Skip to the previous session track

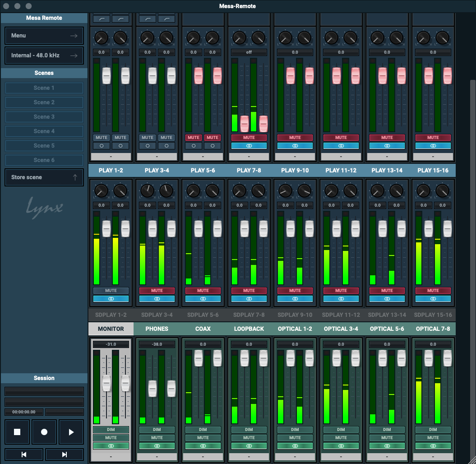coord(23,454)
